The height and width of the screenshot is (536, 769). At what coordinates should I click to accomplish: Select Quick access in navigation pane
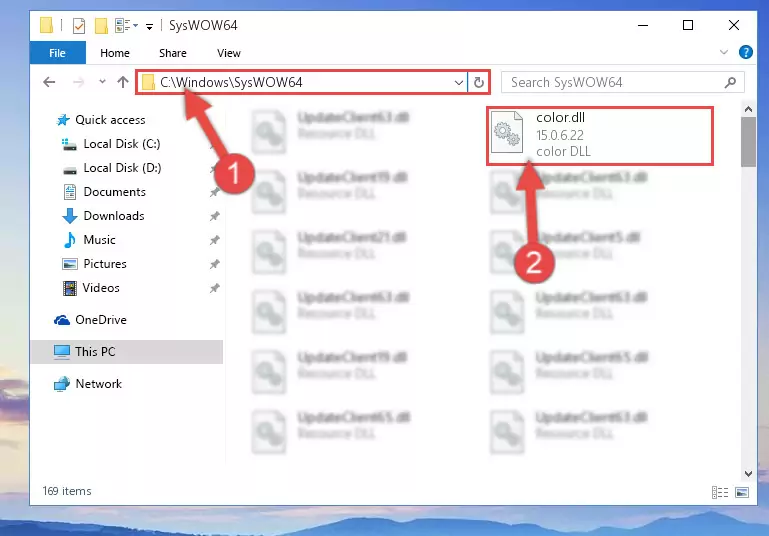tap(101, 120)
